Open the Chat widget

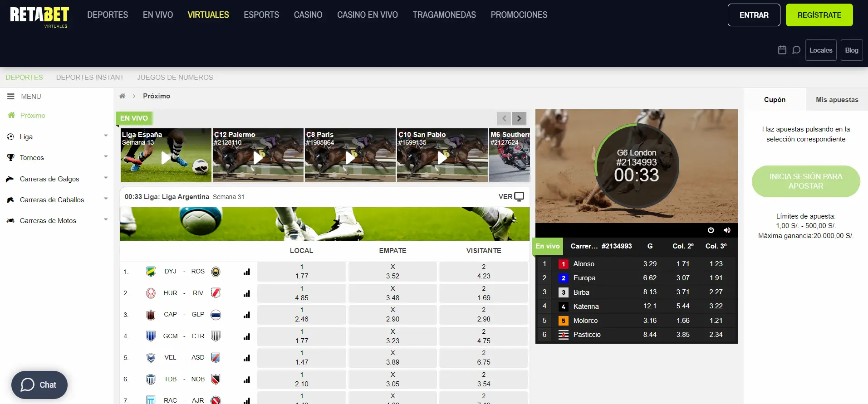[39, 385]
